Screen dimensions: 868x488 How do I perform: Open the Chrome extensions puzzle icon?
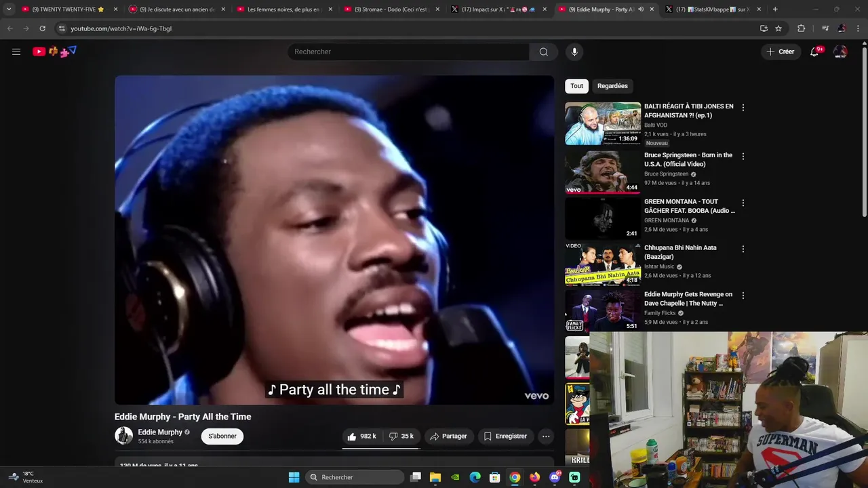(x=802, y=28)
